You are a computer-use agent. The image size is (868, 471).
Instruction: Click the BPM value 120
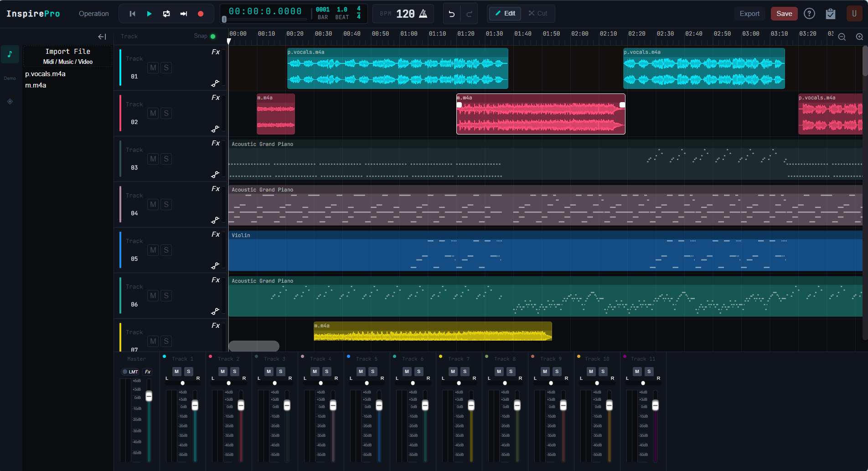pyautogui.click(x=405, y=14)
